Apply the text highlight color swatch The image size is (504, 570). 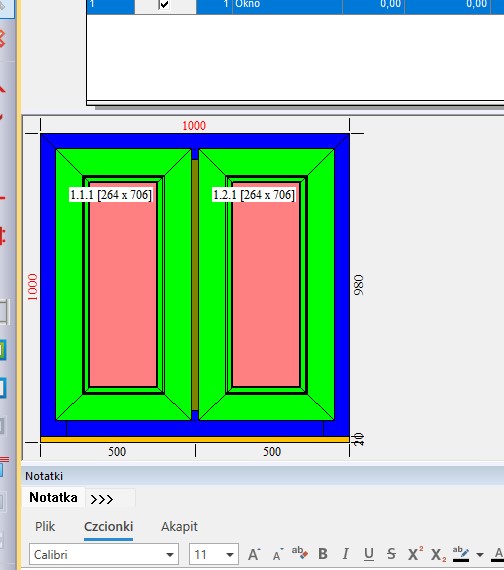tap(461, 554)
